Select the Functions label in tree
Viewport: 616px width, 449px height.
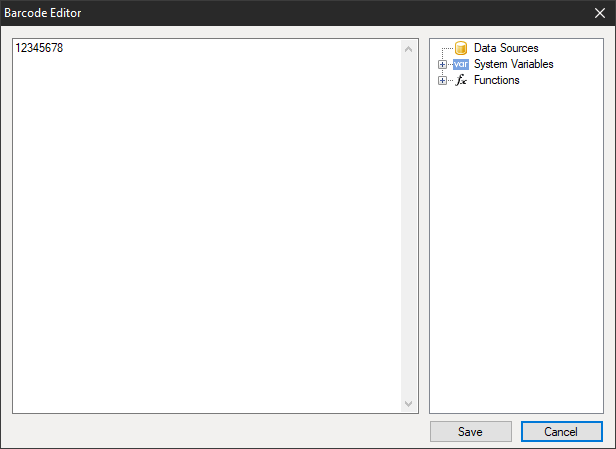[496, 80]
